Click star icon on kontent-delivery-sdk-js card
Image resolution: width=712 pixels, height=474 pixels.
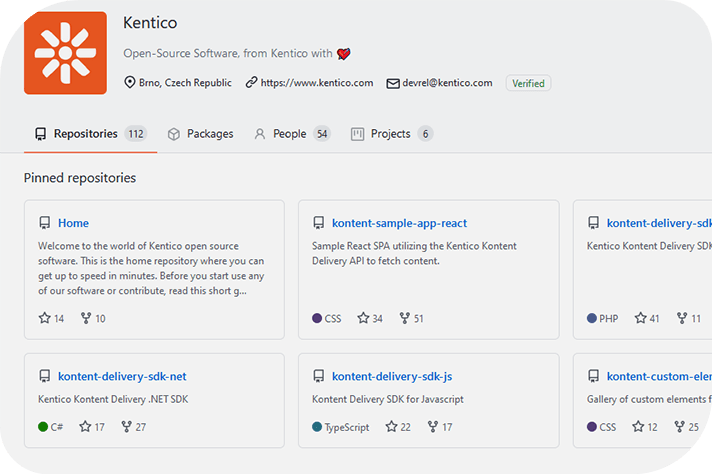391,426
